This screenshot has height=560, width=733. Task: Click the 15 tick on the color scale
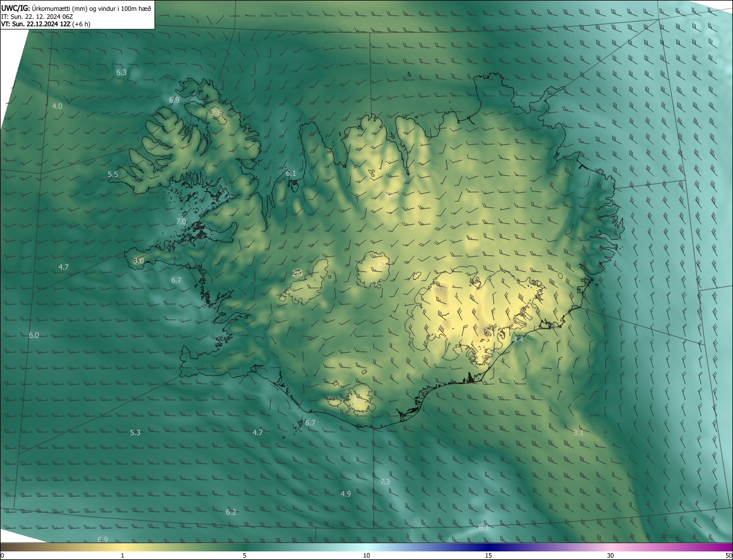488,556
